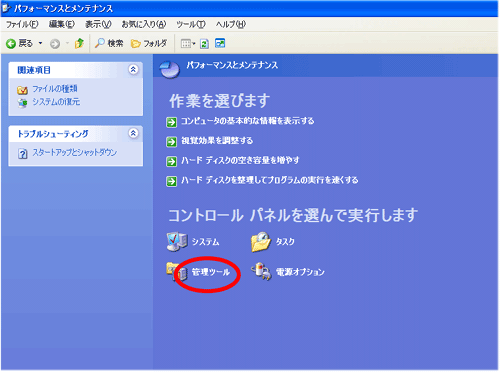The image size is (500, 372).
Task: Open the タスク folder icon
Action: [x=261, y=242]
